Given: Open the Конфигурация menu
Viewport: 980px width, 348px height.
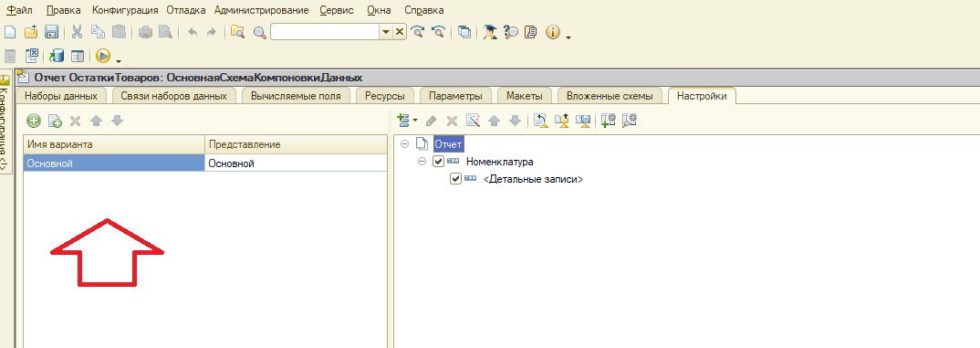Looking at the screenshot, I should coord(125,10).
